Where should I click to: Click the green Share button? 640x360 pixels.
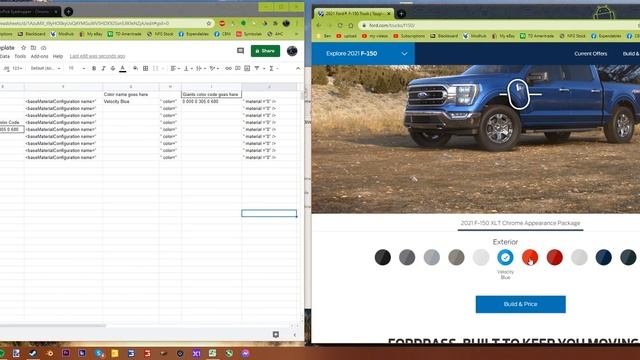(x=265, y=51)
